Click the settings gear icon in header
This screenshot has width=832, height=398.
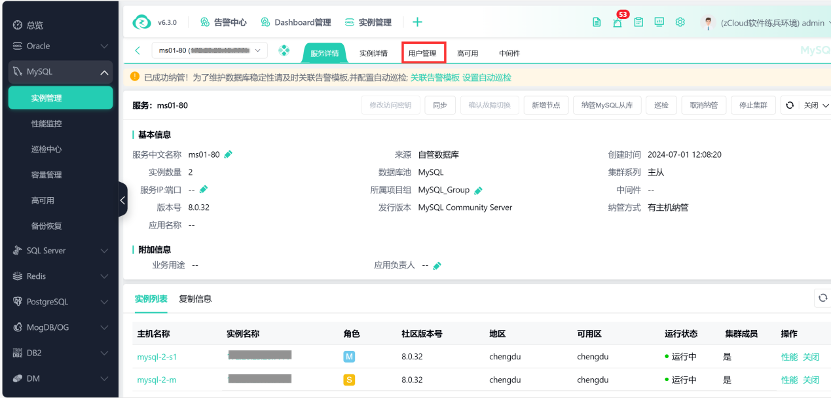[x=680, y=22]
